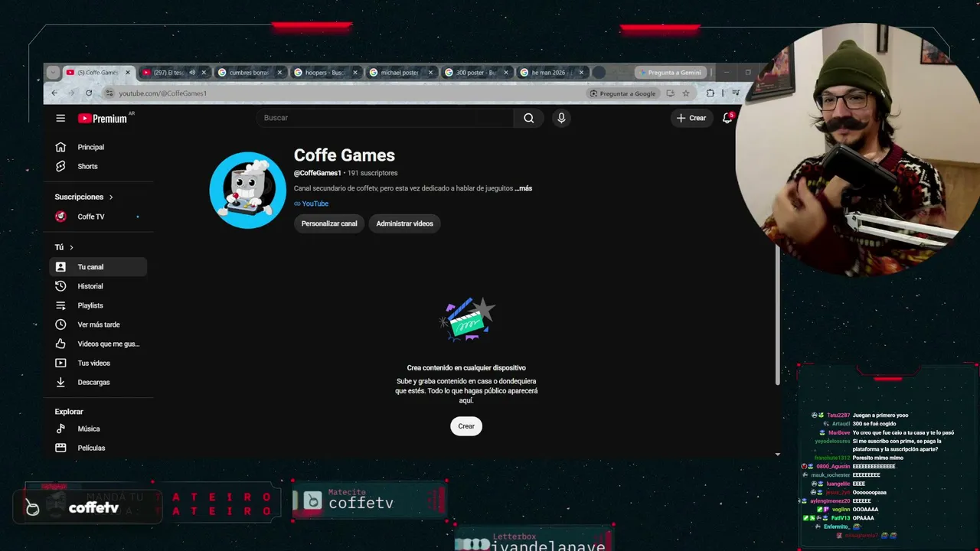Switch to the cumbres borrascosas tab
The height and width of the screenshot is (551, 980).
250,73
